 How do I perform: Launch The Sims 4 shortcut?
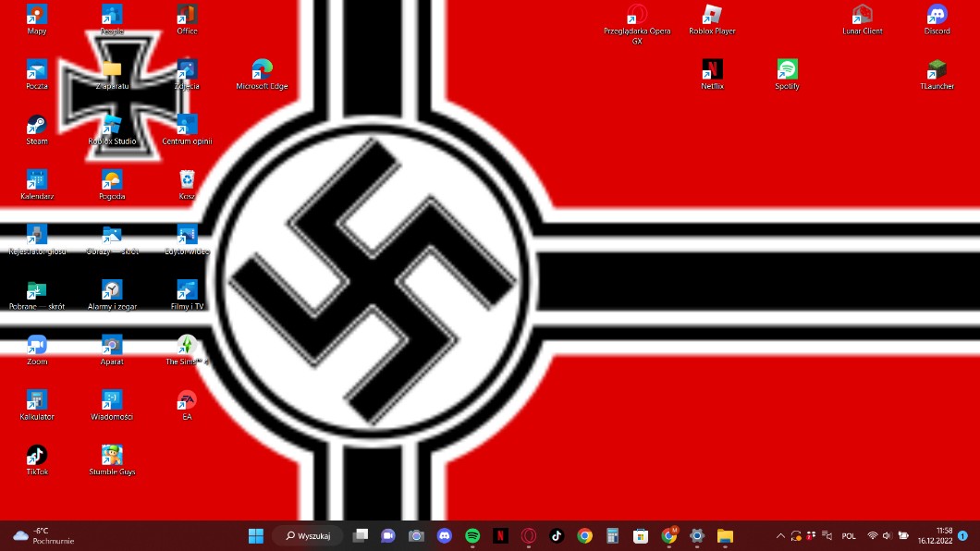(187, 346)
